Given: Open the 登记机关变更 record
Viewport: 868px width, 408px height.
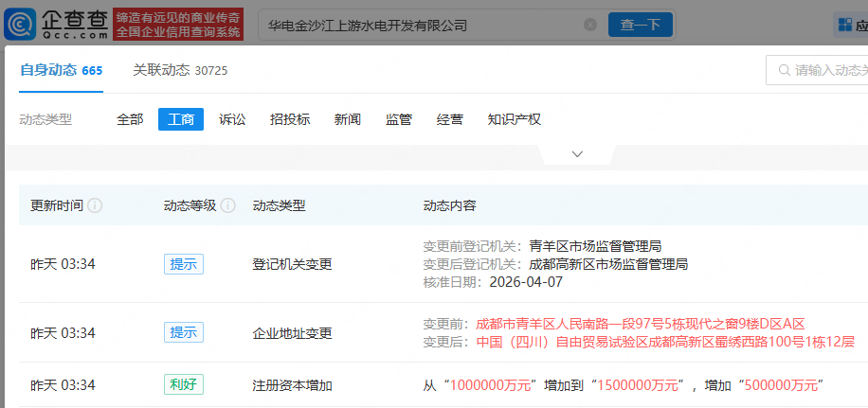Looking at the screenshot, I should (292, 264).
